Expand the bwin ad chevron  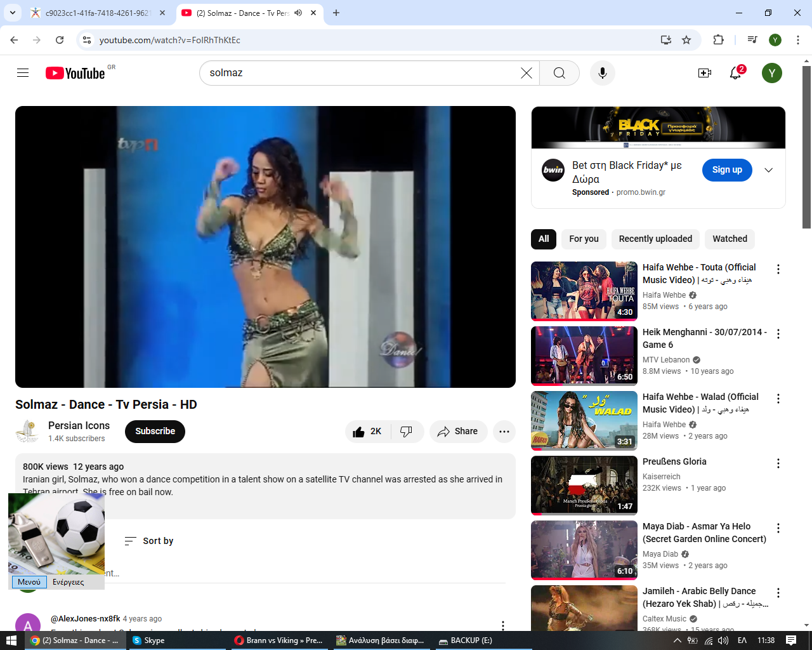pos(768,170)
